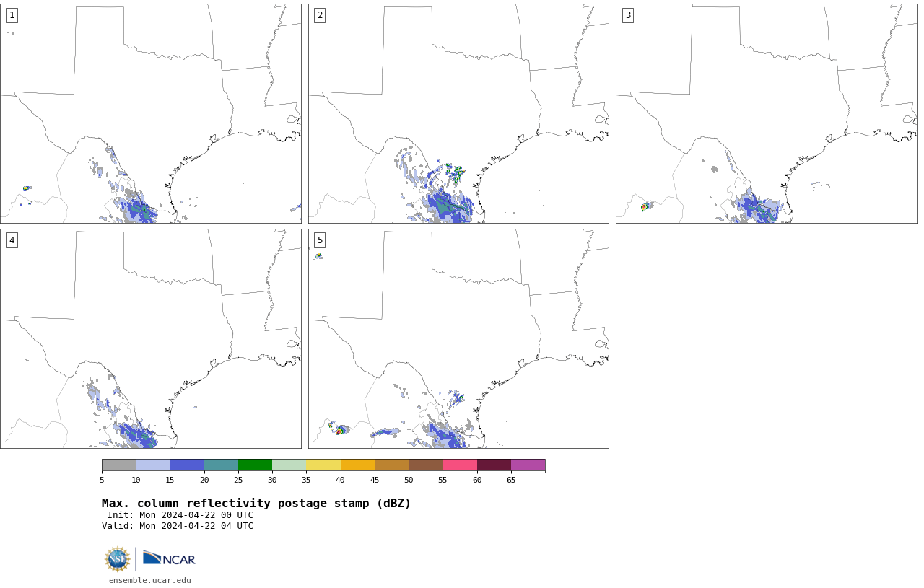Click the Valid: Mon 2024-04-22 04 UTC text
This screenshot has height=588, width=924.
(x=178, y=526)
